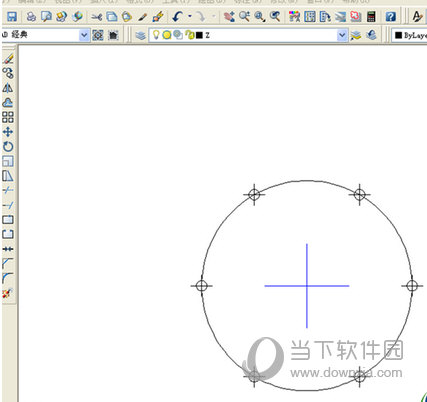This screenshot has height=402, width=427.
Task: Click the Save icon
Action: [12, 16]
